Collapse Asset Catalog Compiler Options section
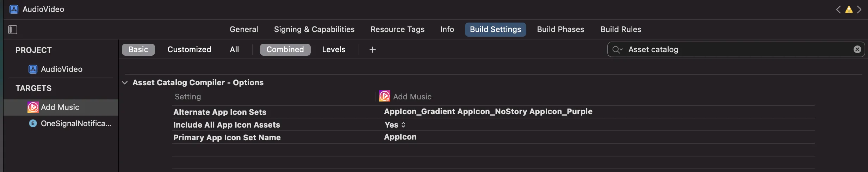Screen dimensions: 868x172 [x=125, y=83]
